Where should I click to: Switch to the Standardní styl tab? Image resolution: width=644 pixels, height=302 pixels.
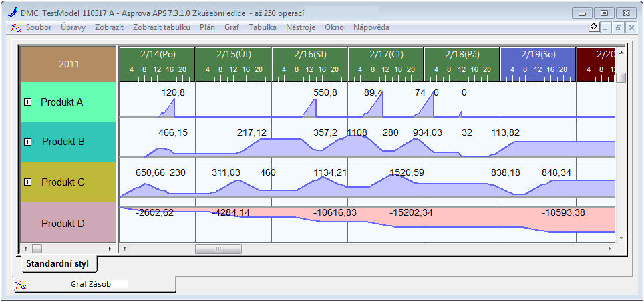pos(57,263)
